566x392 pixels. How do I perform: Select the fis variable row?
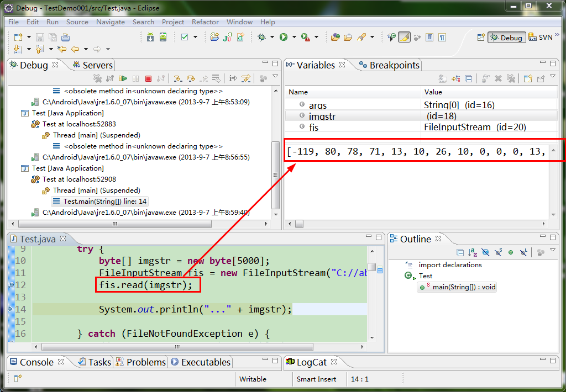(421, 128)
